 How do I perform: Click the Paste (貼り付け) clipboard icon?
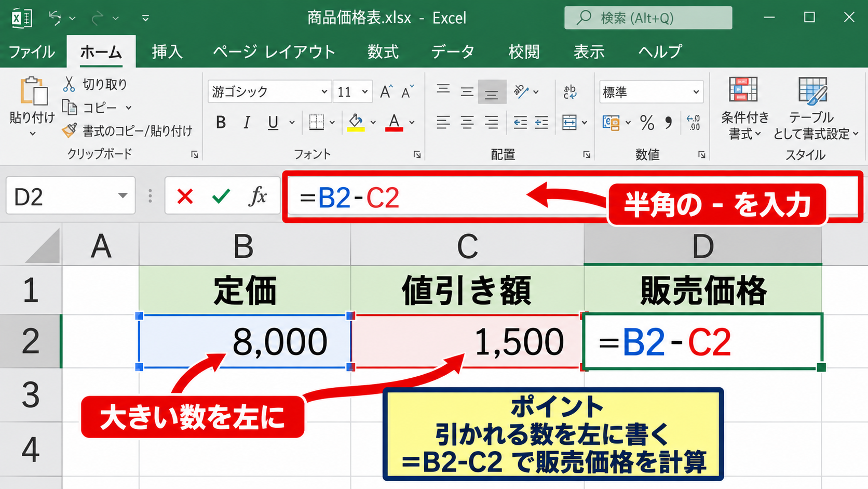[34, 91]
